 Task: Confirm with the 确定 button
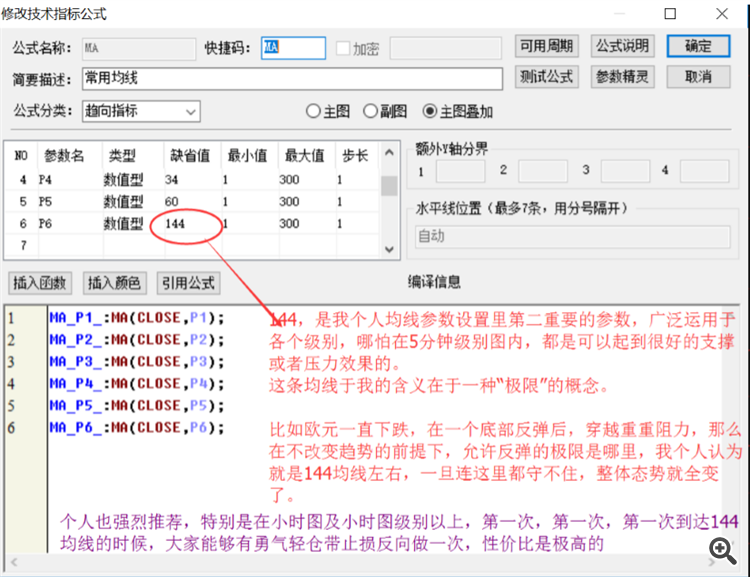click(x=698, y=46)
